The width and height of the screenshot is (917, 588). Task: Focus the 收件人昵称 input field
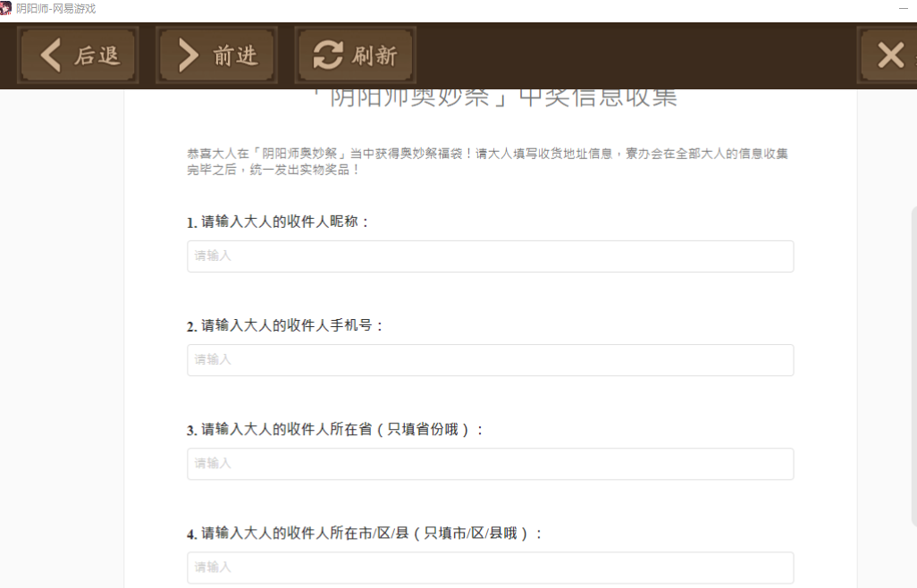(x=490, y=256)
